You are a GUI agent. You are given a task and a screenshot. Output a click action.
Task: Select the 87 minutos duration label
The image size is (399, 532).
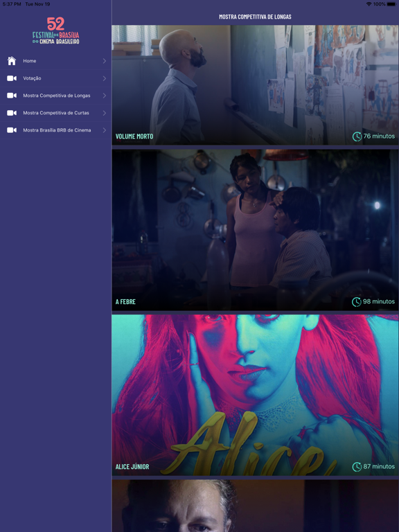pyautogui.click(x=379, y=466)
